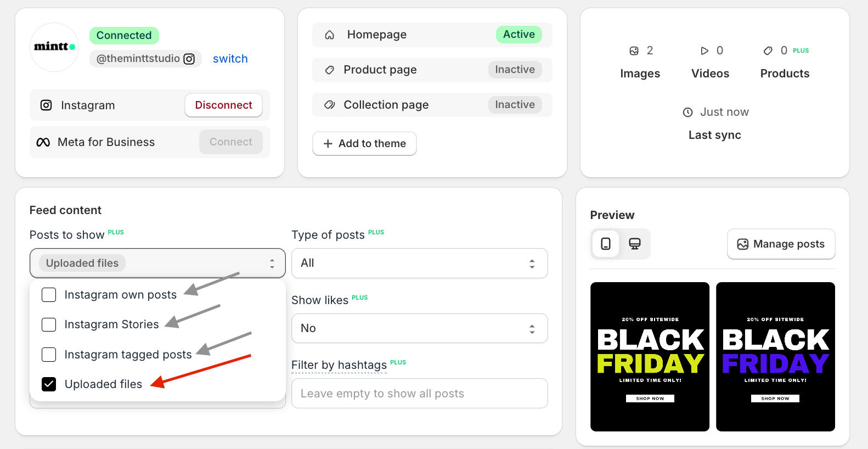
Task: Click the Add to theme button
Action: [364, 143]
